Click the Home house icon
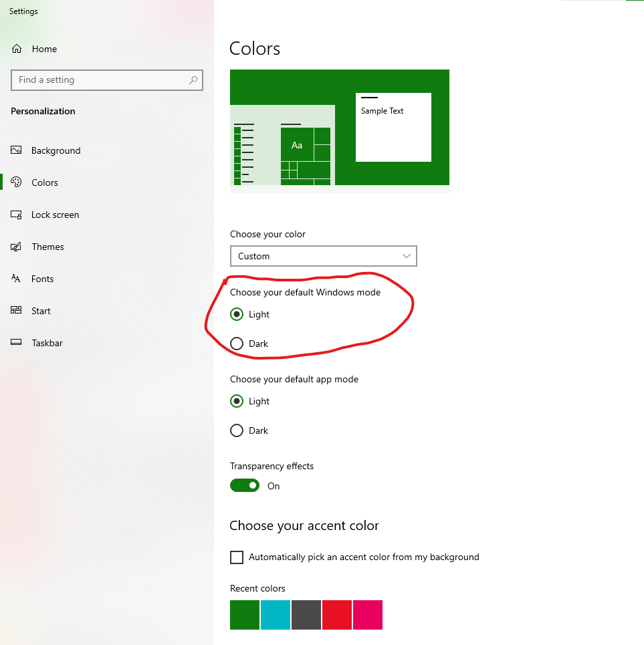Image resolution: width=644 pixels, height=645 pixels. click(17, 49)
